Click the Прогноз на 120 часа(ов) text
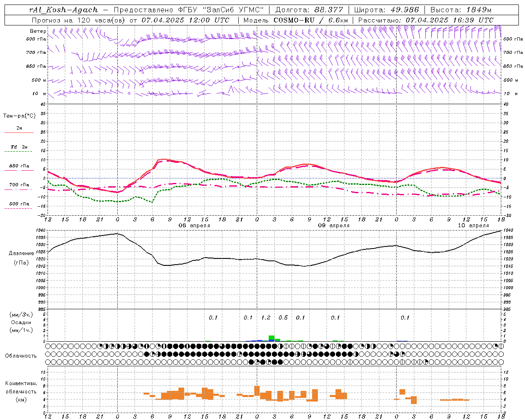Viewport: 525px width, 420px height. point(79,20)
